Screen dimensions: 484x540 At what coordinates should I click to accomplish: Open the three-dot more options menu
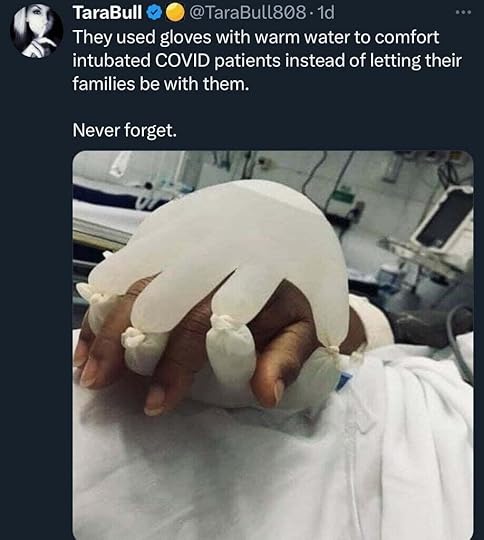(x=463, y=12)
